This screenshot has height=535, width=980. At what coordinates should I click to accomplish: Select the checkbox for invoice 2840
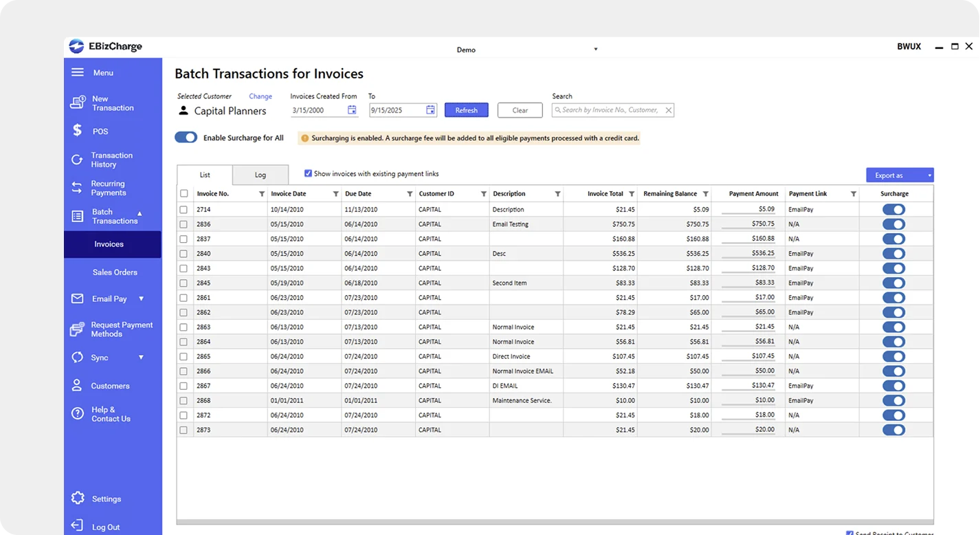point(183,254)
